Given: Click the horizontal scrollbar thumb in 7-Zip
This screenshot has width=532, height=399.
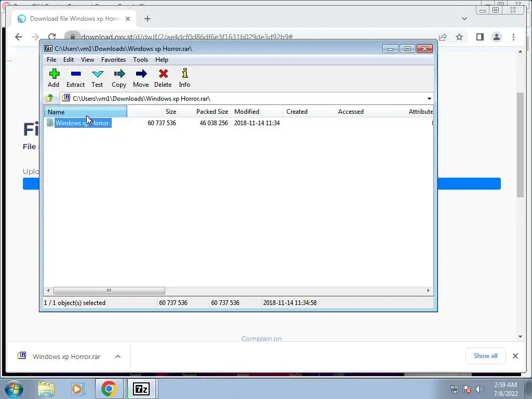Looking at the screenshot, I should click(109, 290).
